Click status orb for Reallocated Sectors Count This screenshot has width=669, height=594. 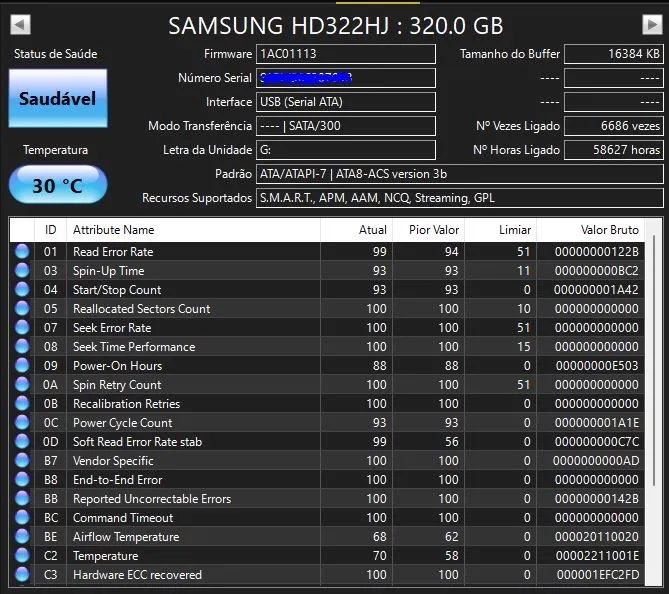[22, 309]
